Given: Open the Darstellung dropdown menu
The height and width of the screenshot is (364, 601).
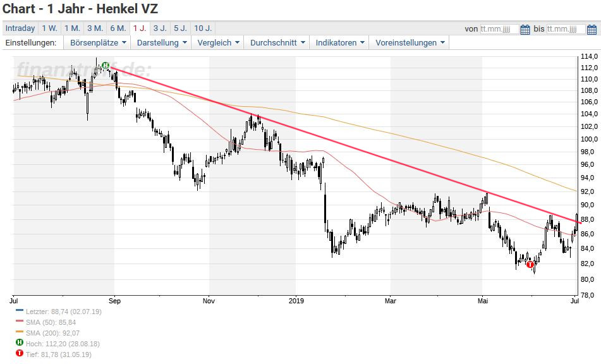Looking at the screenshot, I should click(161, 42).
